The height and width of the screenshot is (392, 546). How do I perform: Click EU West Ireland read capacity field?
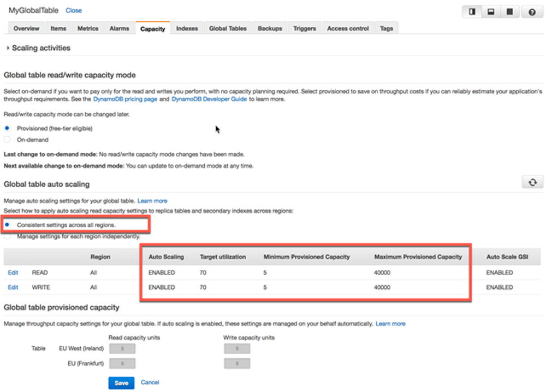click(122, 348)
